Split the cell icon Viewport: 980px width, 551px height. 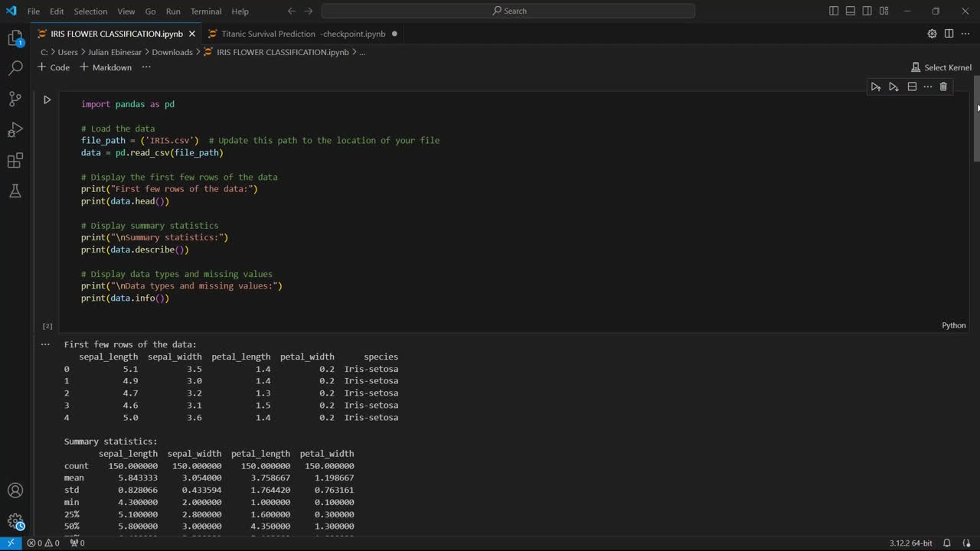pos(912,86)
